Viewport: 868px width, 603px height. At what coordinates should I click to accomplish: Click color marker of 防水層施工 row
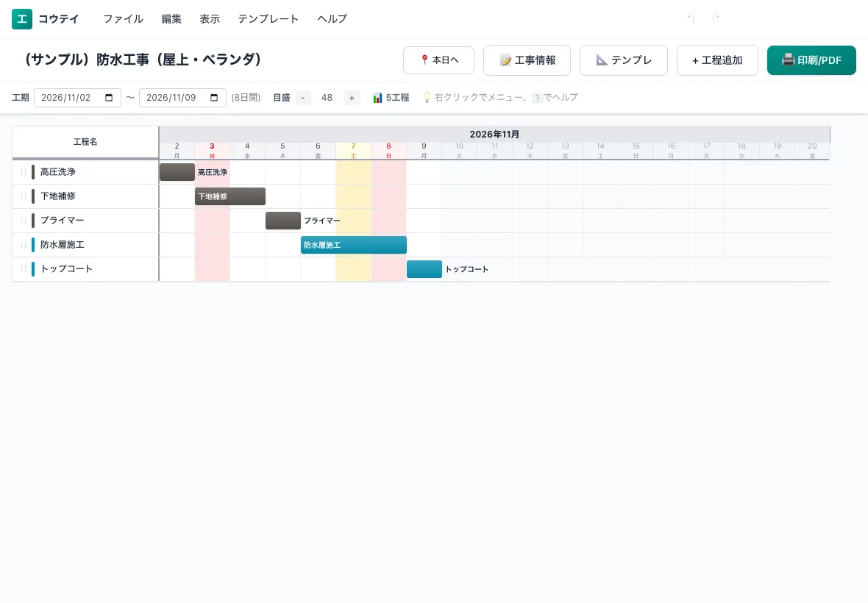coord(33,245)
